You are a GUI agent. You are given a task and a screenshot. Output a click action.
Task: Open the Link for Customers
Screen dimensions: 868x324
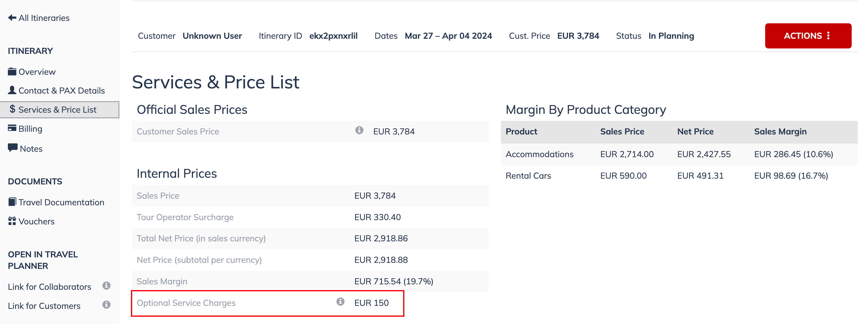click(44, 306)
